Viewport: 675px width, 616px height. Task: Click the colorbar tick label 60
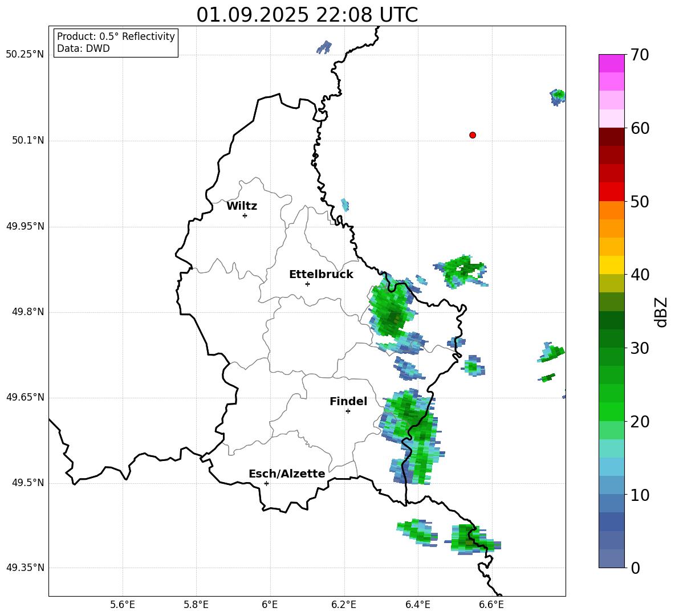640,128
